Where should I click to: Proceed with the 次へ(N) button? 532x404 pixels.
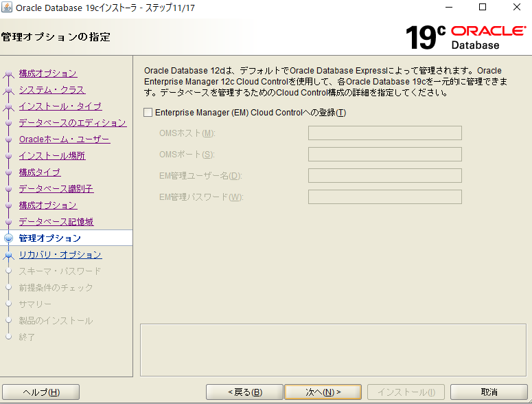[323, 392]
